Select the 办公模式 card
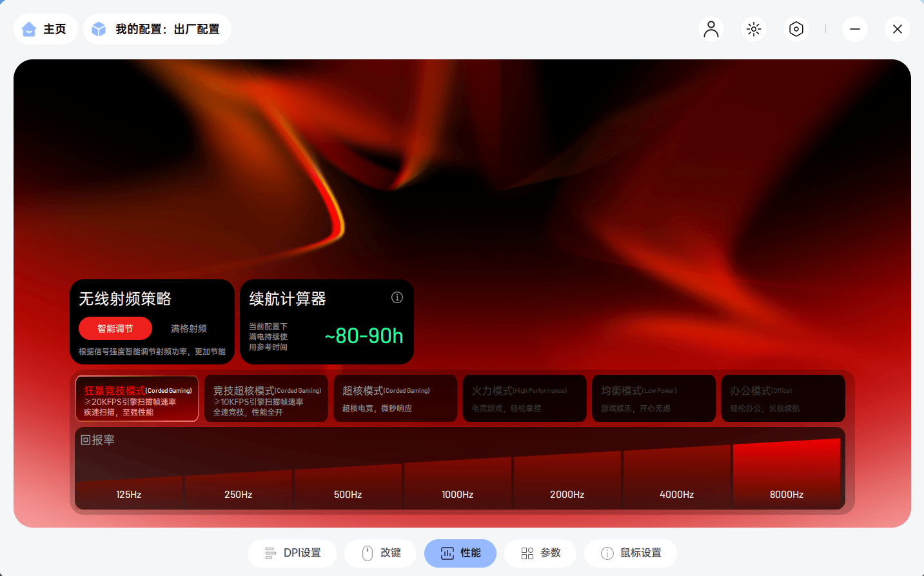The image size is (924, 576). click(x=783, y=398)
